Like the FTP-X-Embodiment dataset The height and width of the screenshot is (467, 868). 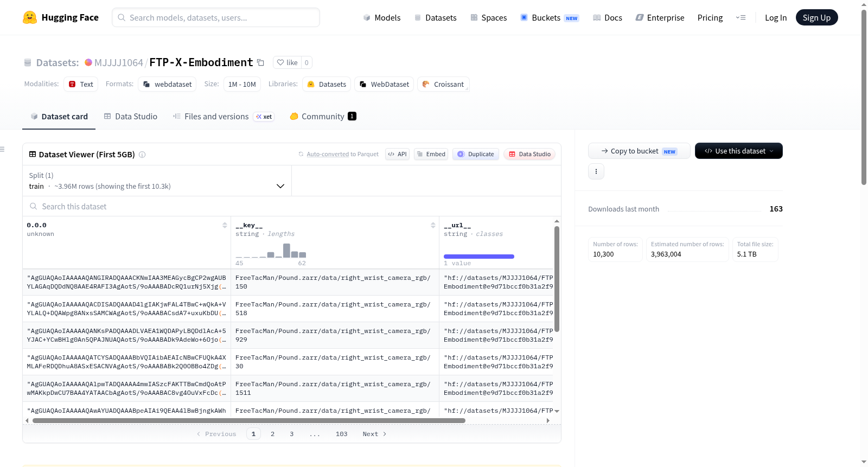[287, 62]
